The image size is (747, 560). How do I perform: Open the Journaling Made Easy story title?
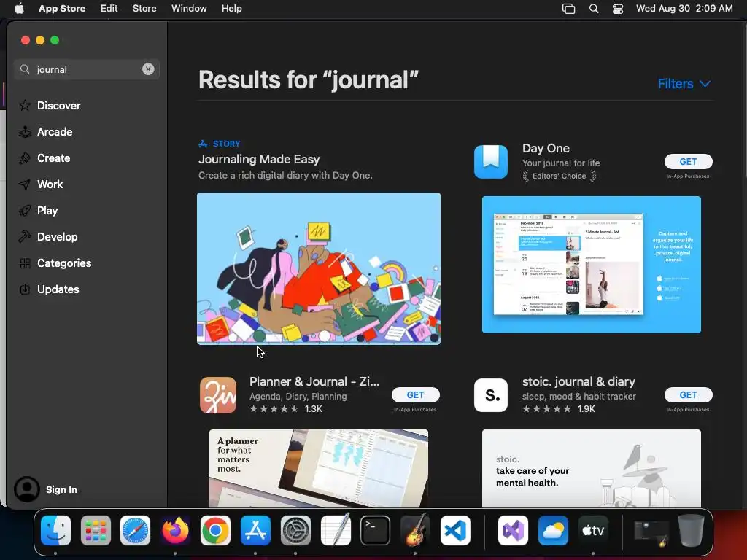coord(259,159)
